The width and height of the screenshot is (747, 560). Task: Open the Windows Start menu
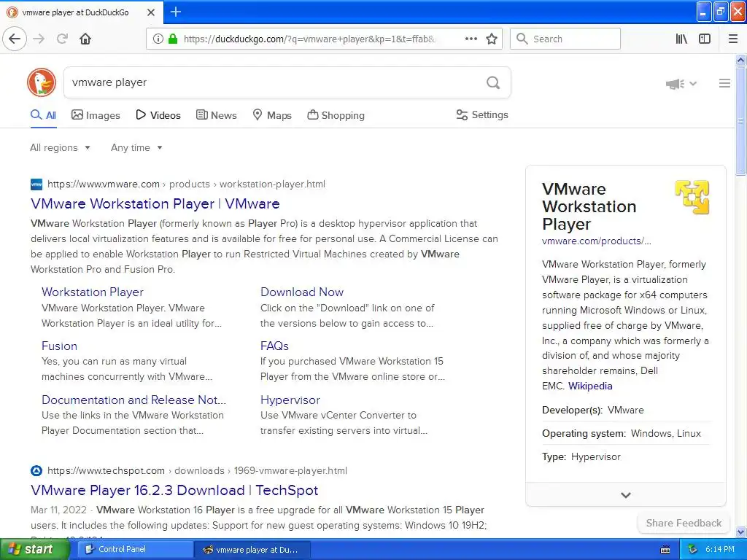35,550
